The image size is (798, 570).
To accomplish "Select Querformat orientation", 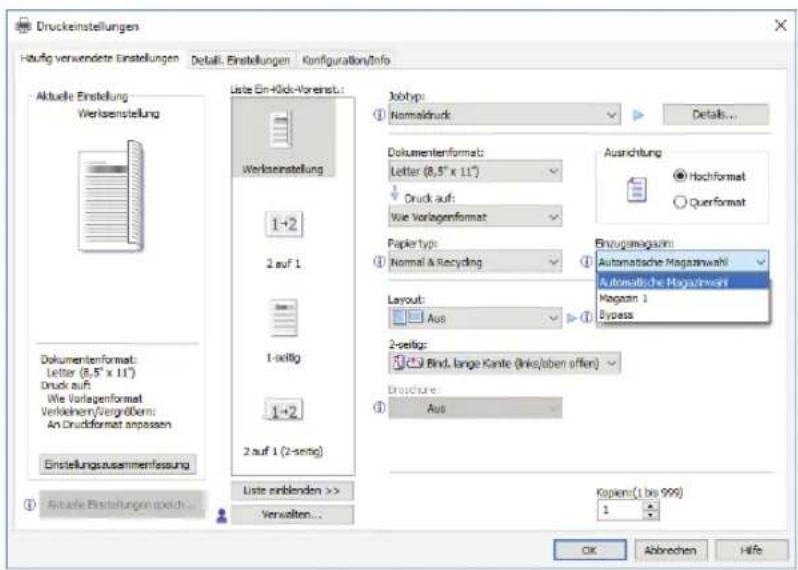I will pyautogui.click(x=708, y=202).
